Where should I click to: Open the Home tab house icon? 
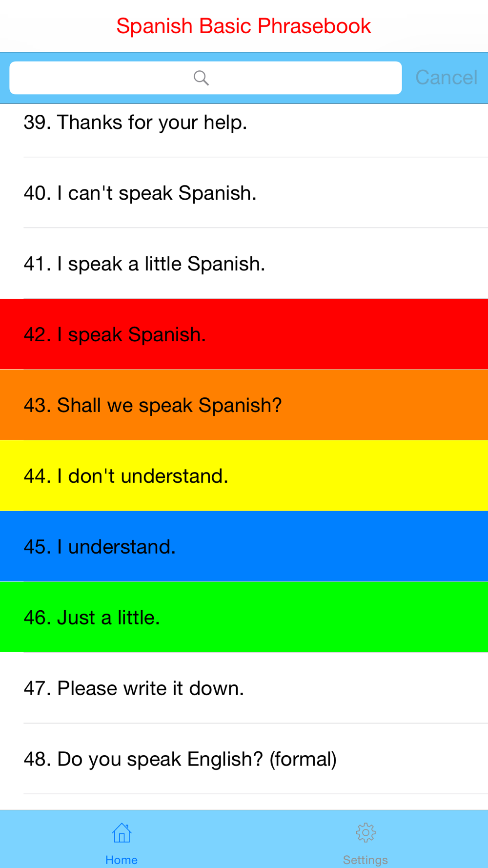tap(122, 833)
